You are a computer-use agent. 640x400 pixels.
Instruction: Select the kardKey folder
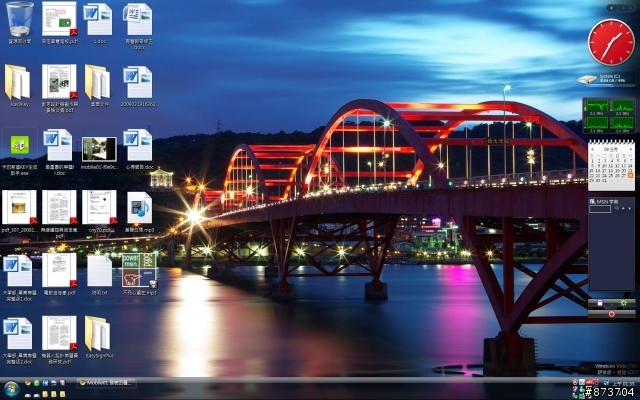(x=18, y=84)
